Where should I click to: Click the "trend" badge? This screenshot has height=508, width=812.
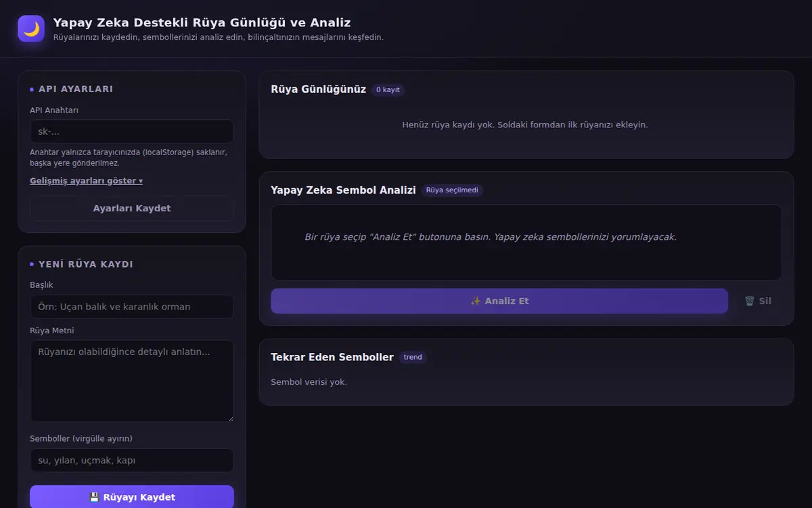(x=413, y=357)
